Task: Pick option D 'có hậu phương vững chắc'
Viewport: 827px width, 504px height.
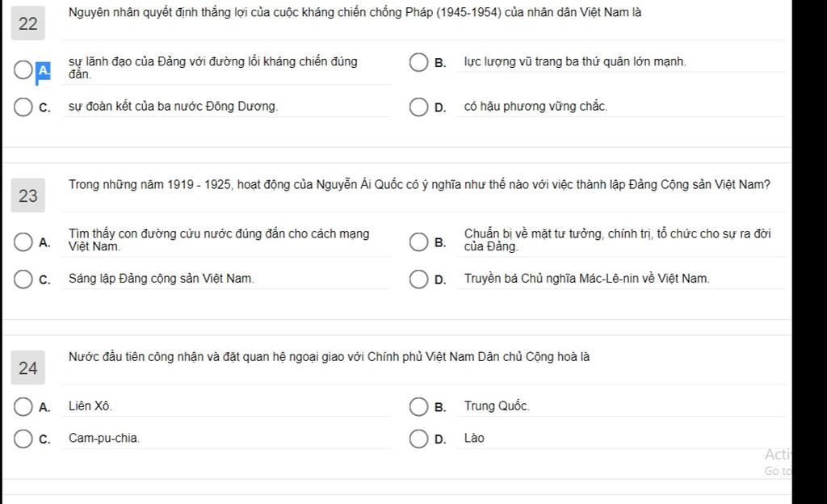Action: 419,107
